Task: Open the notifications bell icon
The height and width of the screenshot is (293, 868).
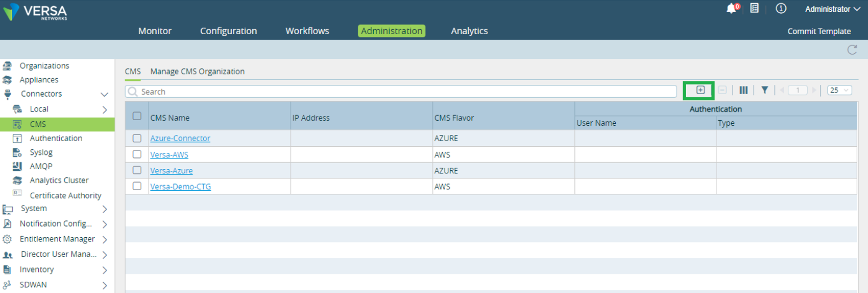Action: pyautogui.click(x=732, y=9)
